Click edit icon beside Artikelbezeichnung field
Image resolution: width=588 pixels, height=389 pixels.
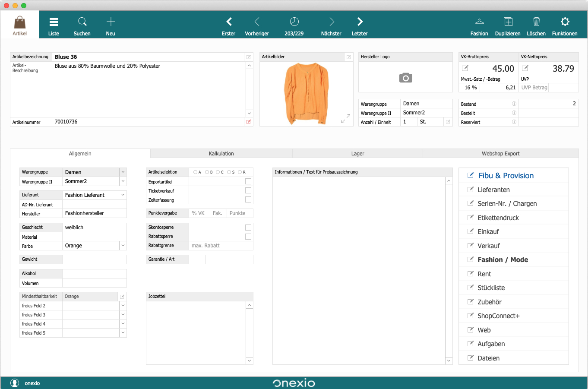pyautogui.click(x=249, y=57)
